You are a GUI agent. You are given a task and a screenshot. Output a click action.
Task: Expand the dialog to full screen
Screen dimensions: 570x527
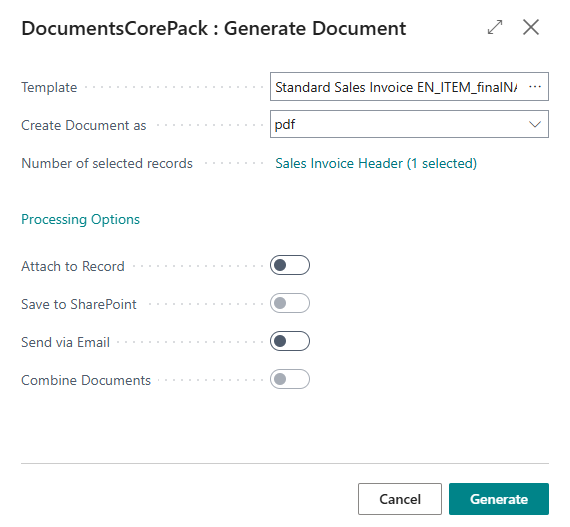(x=495, y=27)
